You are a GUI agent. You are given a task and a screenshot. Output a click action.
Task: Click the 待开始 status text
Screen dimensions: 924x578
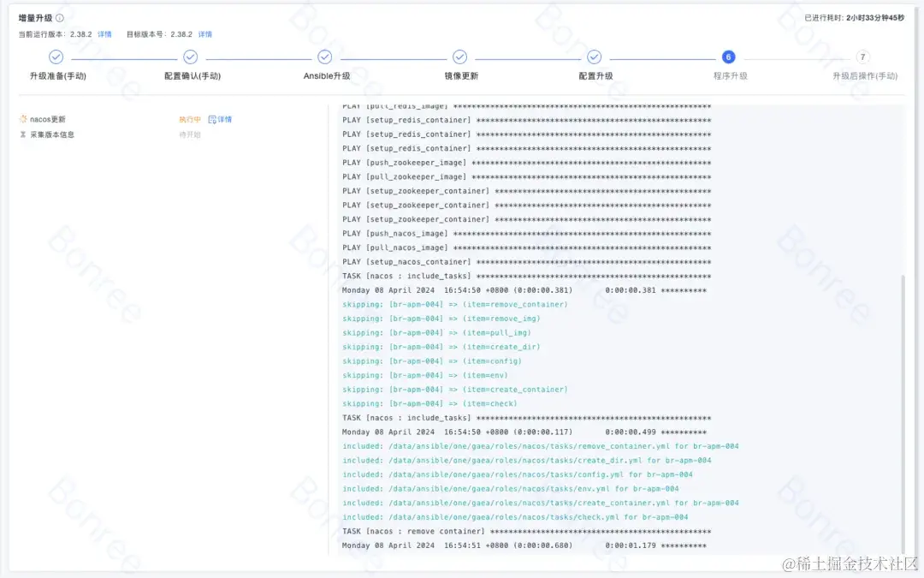pos(190,134)
